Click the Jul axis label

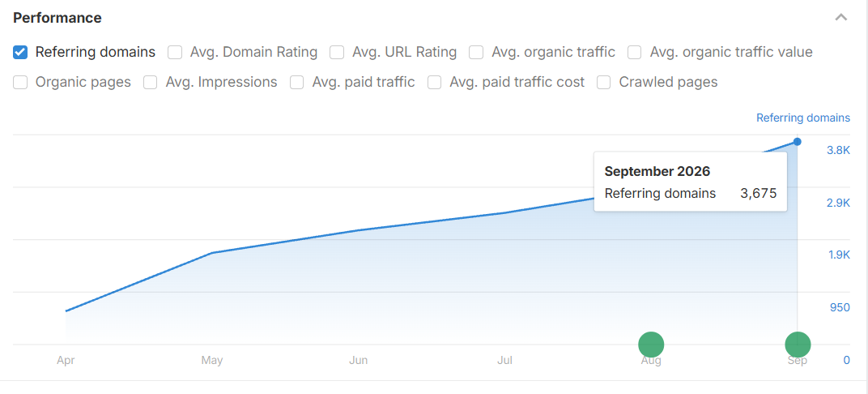[x=504, y=360]
